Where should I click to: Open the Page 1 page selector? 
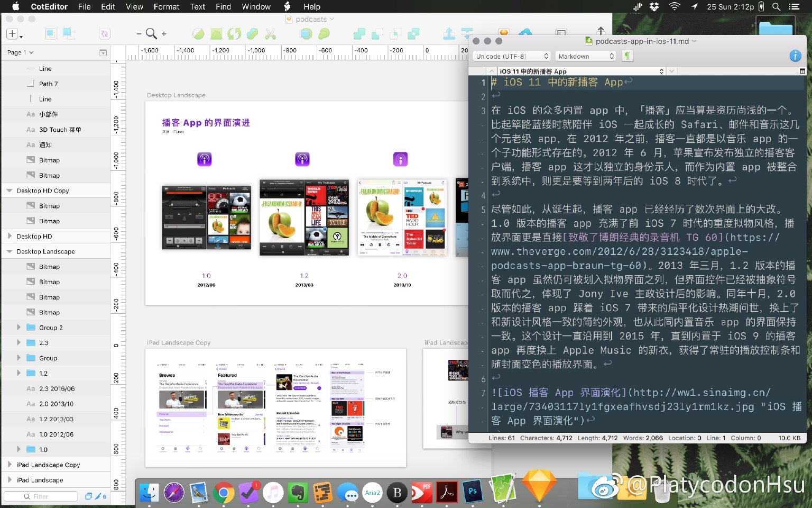[20, 52]
